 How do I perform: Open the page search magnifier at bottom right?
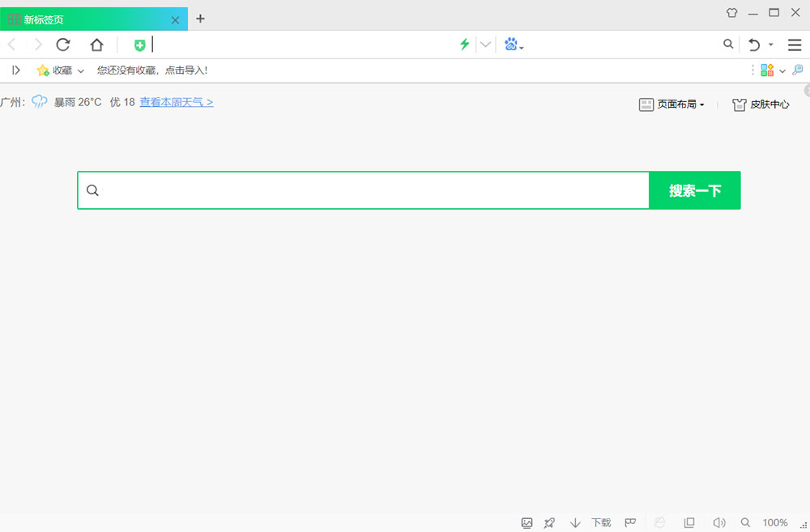[x=745, y=522]
